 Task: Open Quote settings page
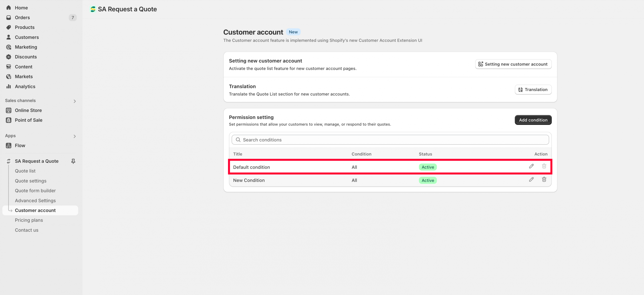click(x=31, y=181)
